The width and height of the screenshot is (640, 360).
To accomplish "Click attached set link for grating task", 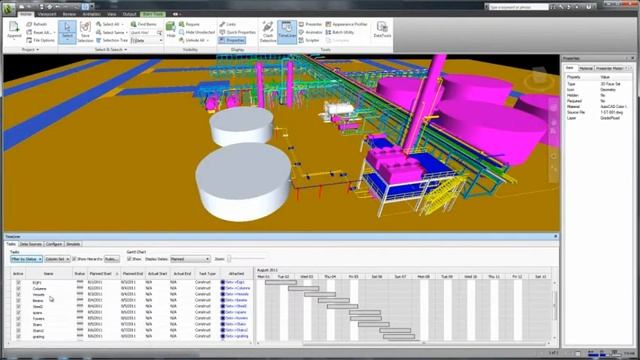I will 236,336.
